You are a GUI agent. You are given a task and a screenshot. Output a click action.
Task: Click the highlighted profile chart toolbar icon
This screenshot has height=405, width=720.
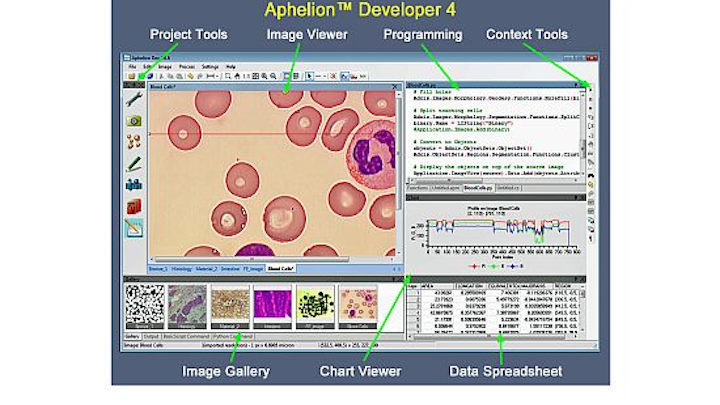[344, 76]
